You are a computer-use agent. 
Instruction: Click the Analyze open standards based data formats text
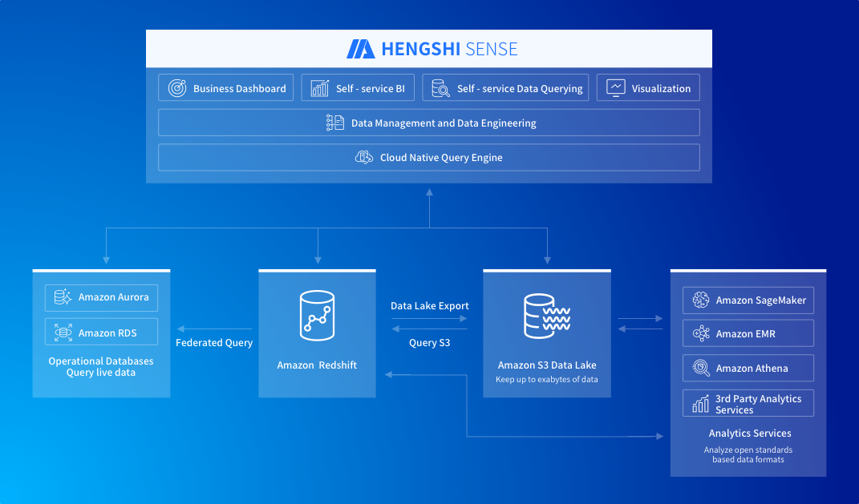(748, 455)
